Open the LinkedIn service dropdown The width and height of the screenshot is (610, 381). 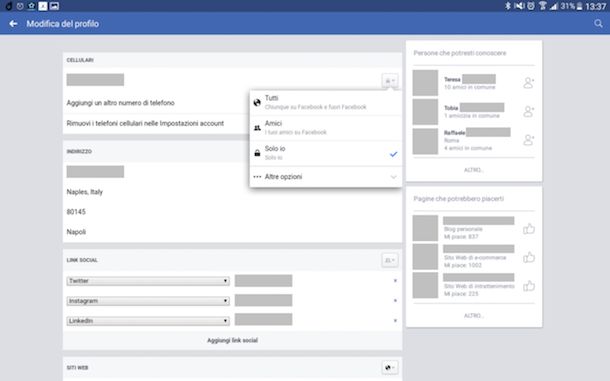(148, 321)
